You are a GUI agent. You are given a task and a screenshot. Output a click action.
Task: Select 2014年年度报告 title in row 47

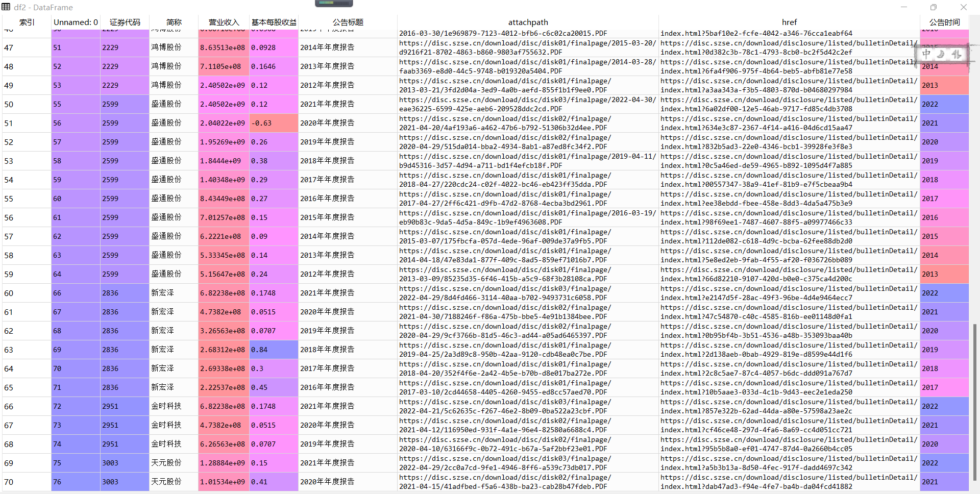[x=348, y=47]
